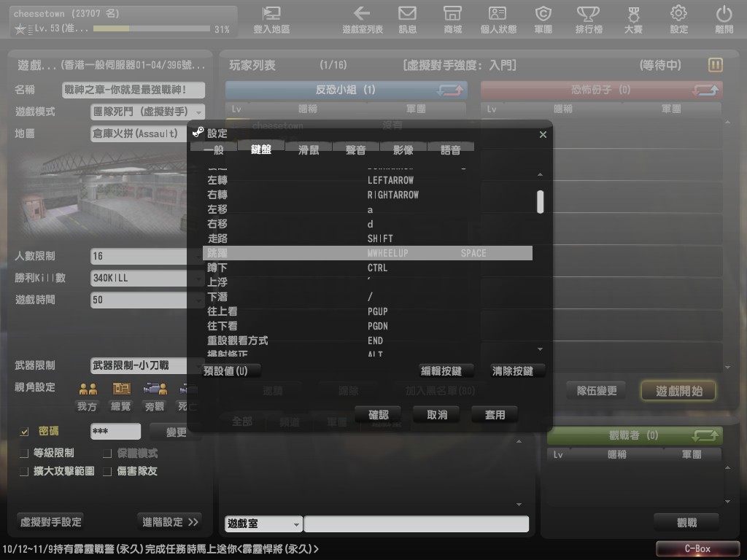This screenshot has height=560, width=747.
Task: Click key list scroll down arrow
Action: click(x=540, y=349)
